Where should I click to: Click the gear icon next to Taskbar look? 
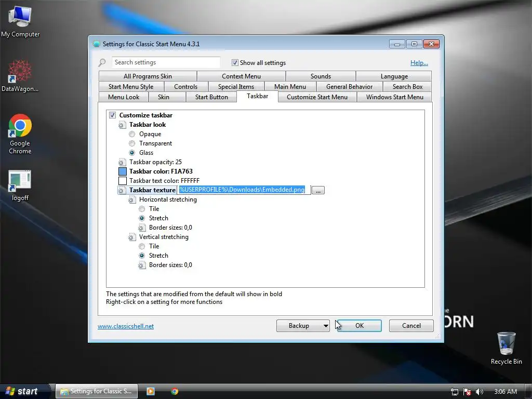coord(122,125)
